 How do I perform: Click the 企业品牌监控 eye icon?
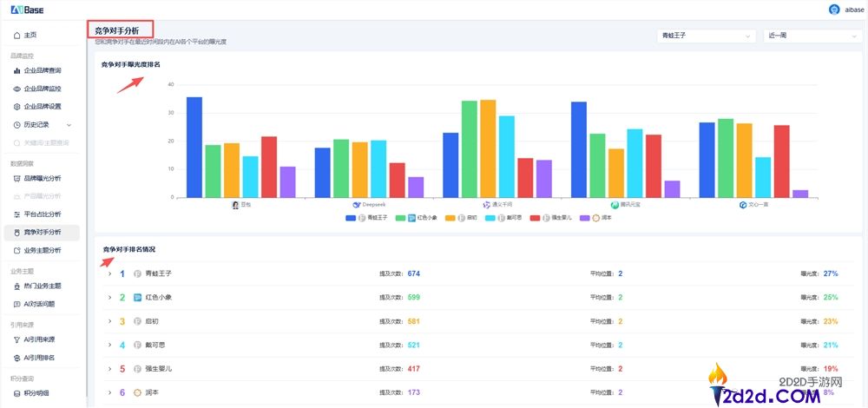tap(16, 89)
